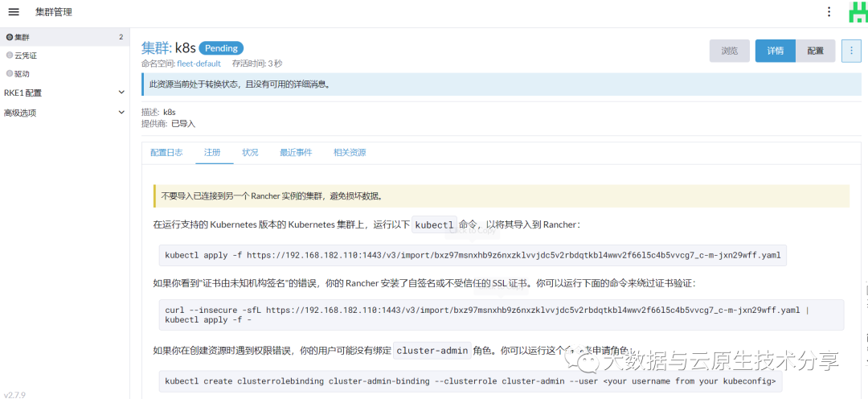Open the cluster actions three-dot menu

(851, 51)
